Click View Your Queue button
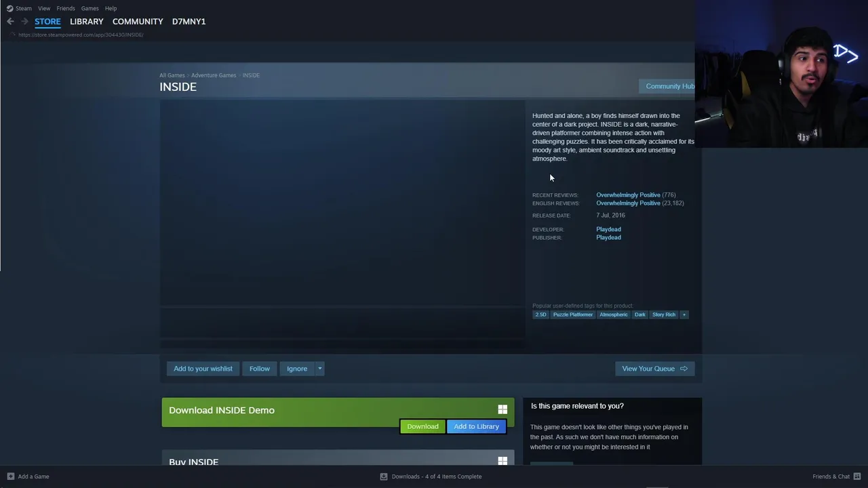 pos(654,369)
